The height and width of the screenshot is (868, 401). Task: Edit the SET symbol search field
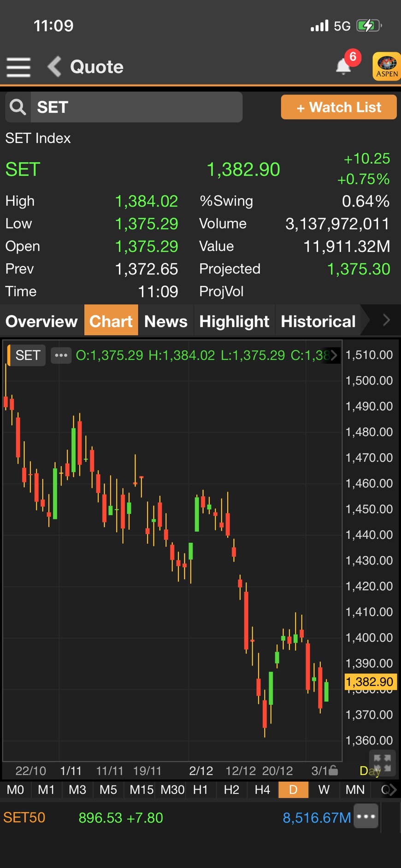pos(136,107)
